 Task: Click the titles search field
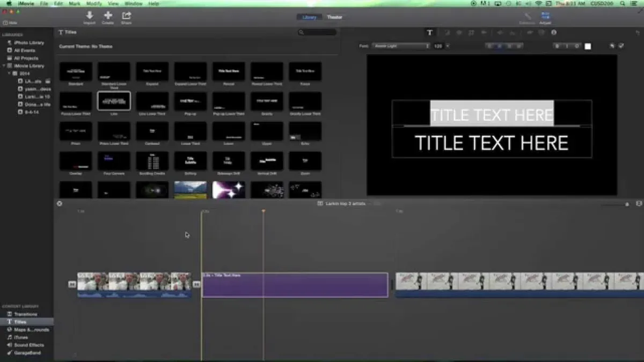(317, 33)
